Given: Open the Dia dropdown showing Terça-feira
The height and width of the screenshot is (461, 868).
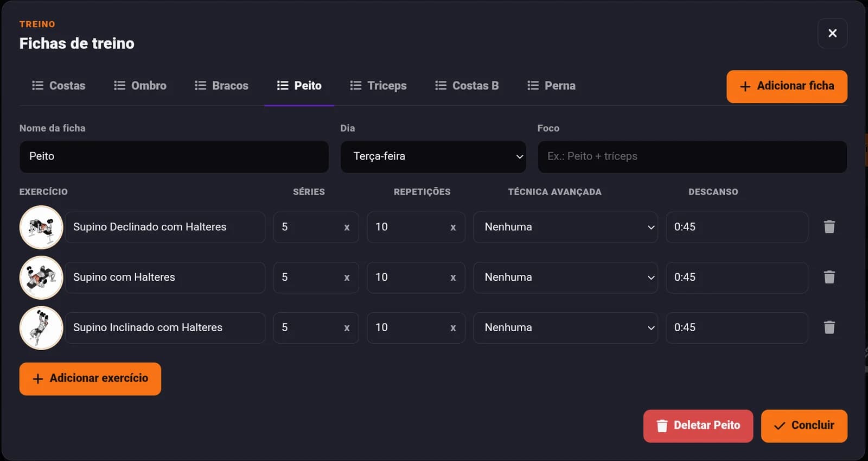Looking at the screenshot, I should (x=433, y=157).
